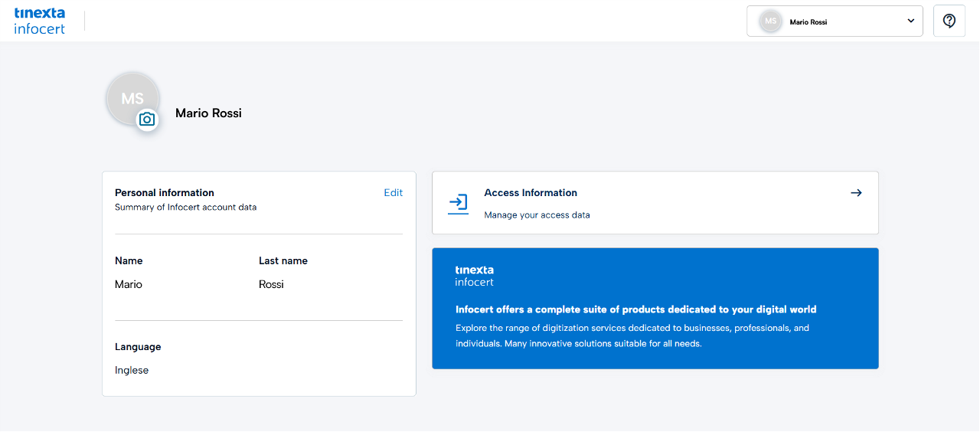Screen dimensions: 980x432
Task: Click the Language label
Action: tap(138, 347)
